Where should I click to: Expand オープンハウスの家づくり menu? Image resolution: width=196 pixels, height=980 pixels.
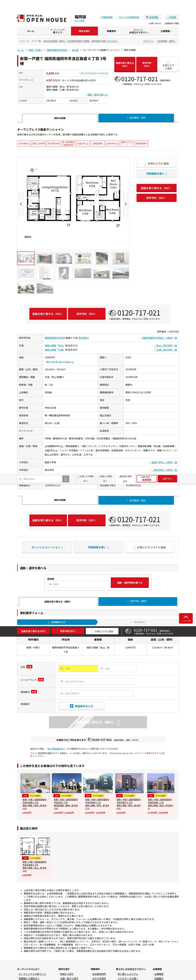[x=57, y=31]
